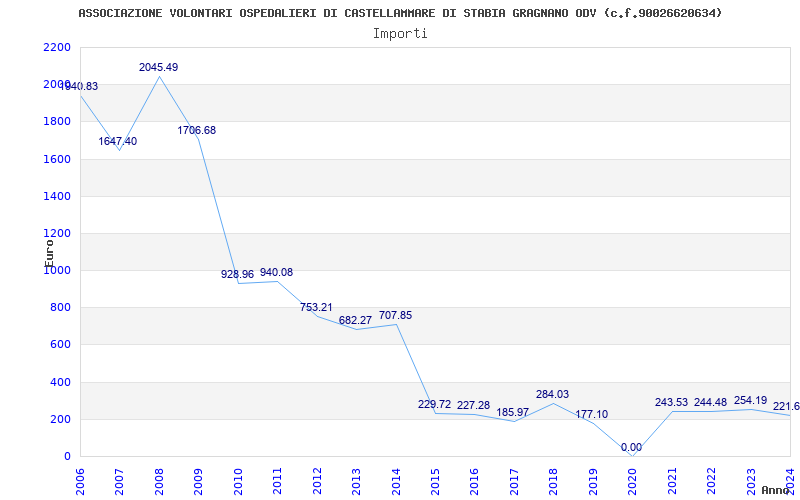This screenshot has width=800, height=500.
Task: Click the chart title with ASSOCIAZIONE VOLONTARI OSPEDALIERI
Action: point(400,13)
